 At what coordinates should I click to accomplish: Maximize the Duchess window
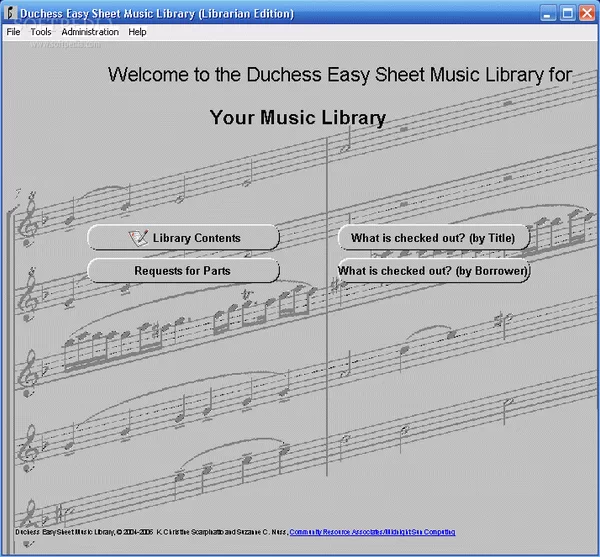tap(567, 13)
